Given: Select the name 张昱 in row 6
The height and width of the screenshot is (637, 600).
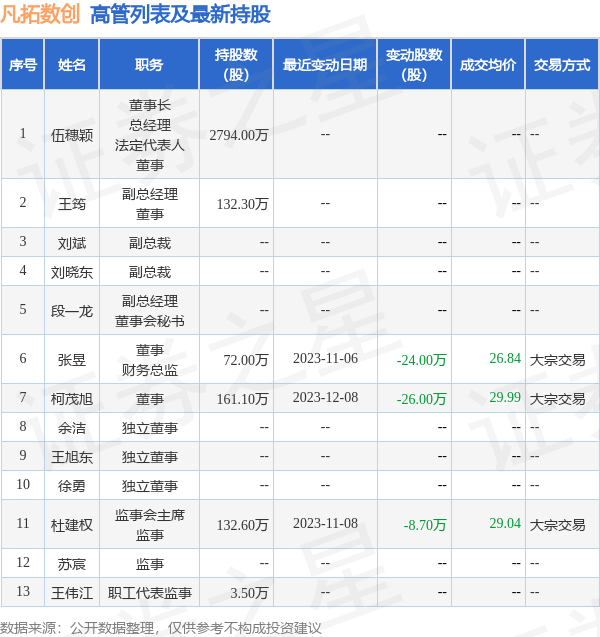Looking at the screenshot, I should 72,359.
